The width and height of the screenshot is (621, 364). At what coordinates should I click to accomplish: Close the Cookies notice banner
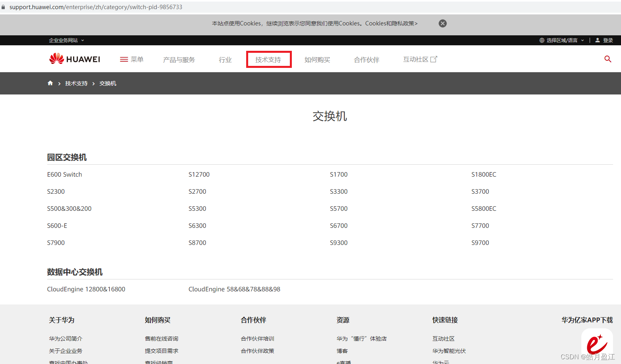click(443, 23)
